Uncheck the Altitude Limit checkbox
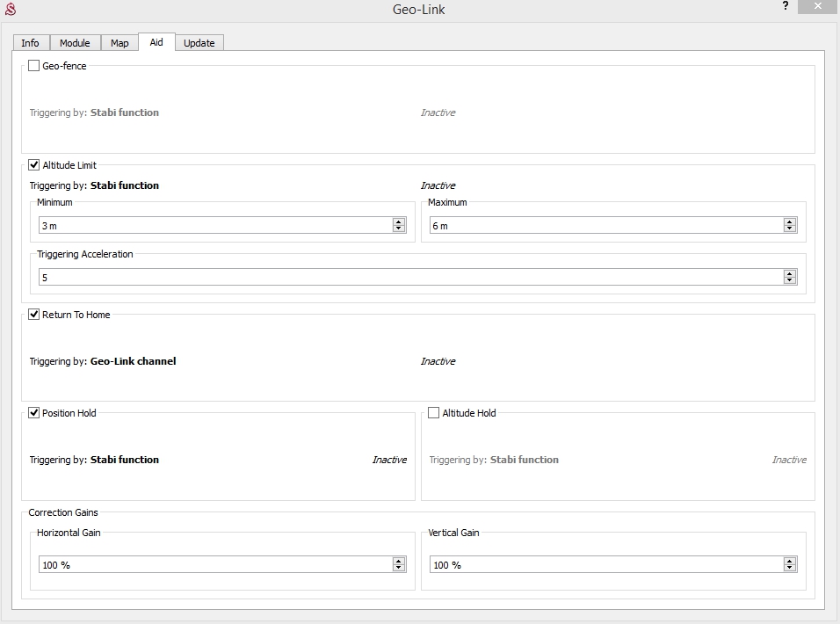This screenshot has height=624, width=840. pyautogui.click(x=34, y=165)
